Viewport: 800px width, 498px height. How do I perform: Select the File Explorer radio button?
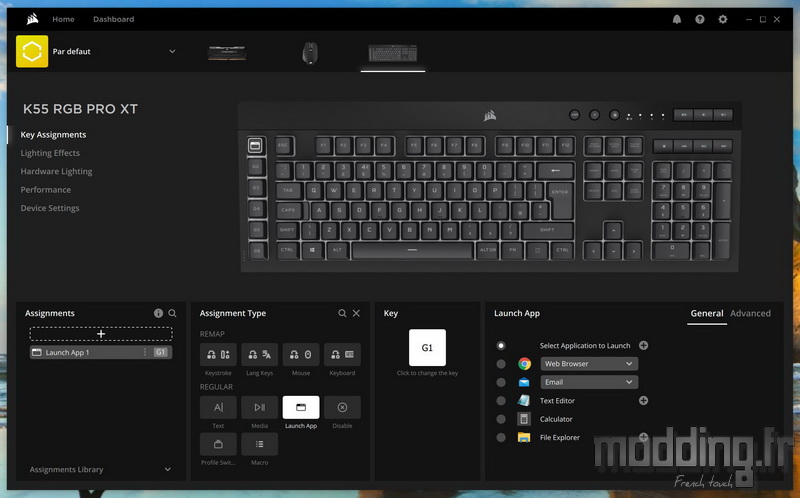501,437
